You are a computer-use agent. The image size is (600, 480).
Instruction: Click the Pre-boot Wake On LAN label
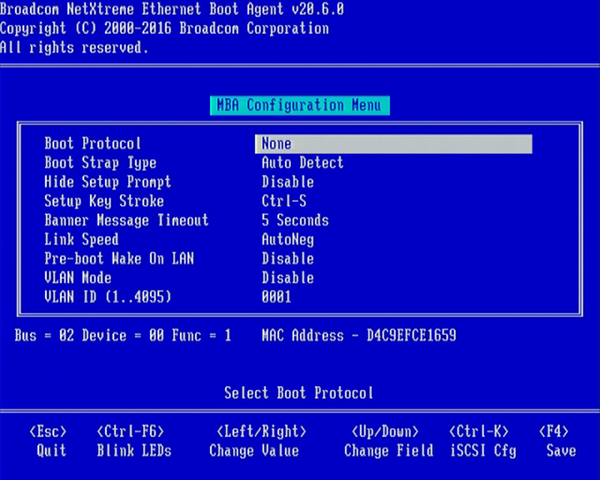click(x=119, y=259)
